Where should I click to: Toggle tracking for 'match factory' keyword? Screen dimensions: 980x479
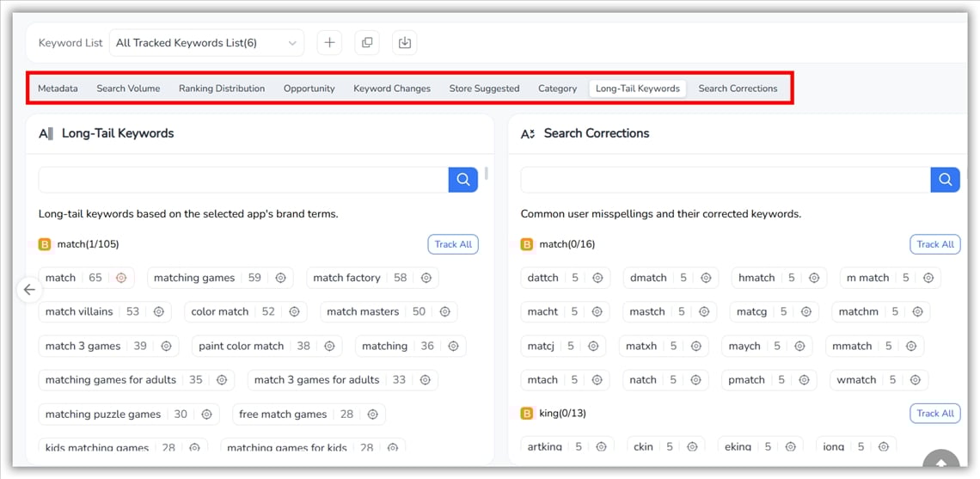click(426, 278)
